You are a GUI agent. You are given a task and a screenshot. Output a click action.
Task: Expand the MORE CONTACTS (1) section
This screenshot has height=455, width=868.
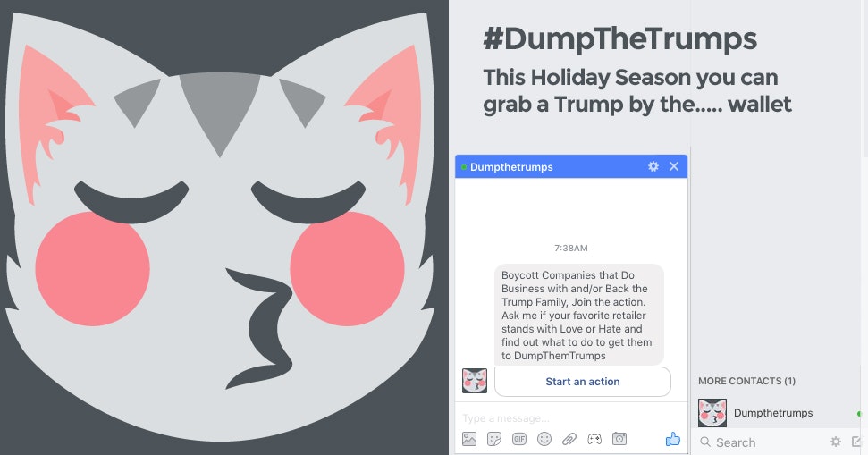click(746, 381)
